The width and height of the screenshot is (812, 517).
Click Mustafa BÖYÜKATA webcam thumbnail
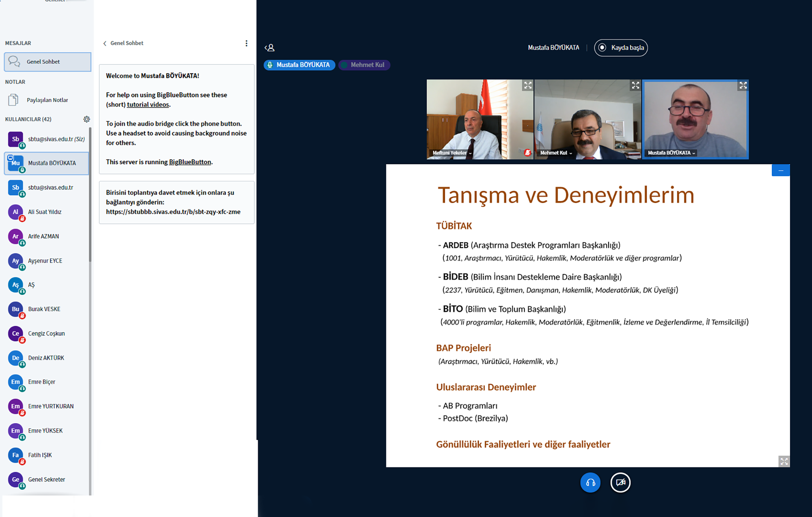point(695,119)
